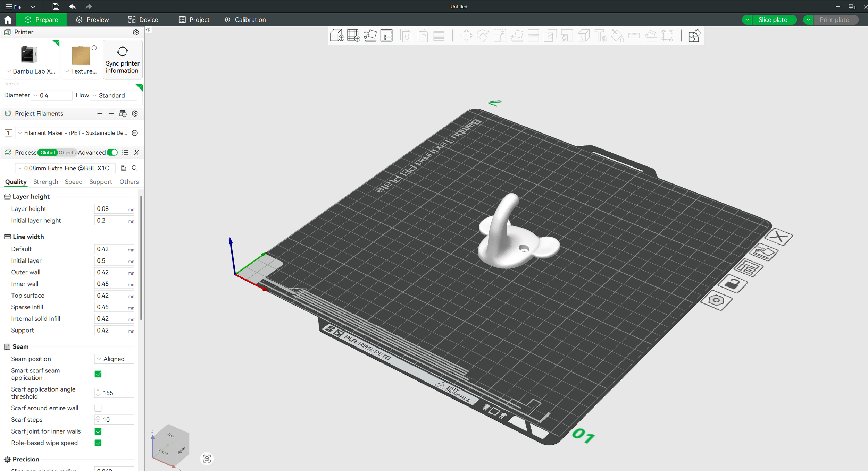Click the Arrange all objects icon
The height and width of the screenshot is (471, 868).
coord(386,36)
